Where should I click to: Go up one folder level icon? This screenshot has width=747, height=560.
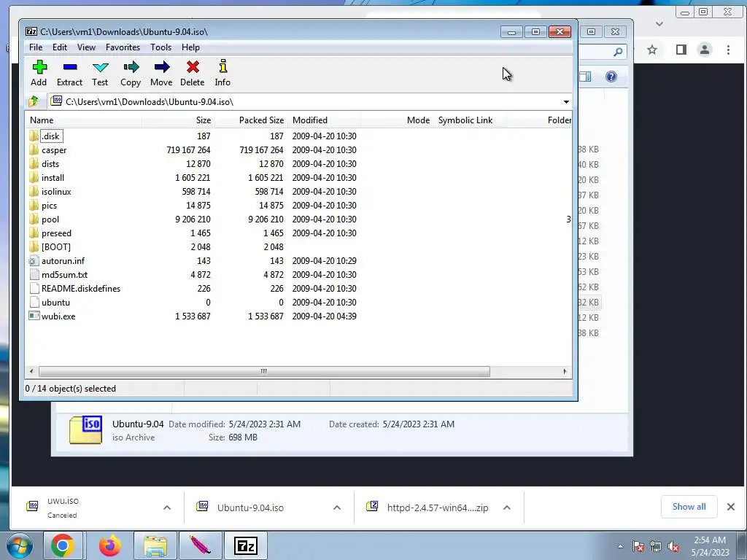(x=34, y=101)
